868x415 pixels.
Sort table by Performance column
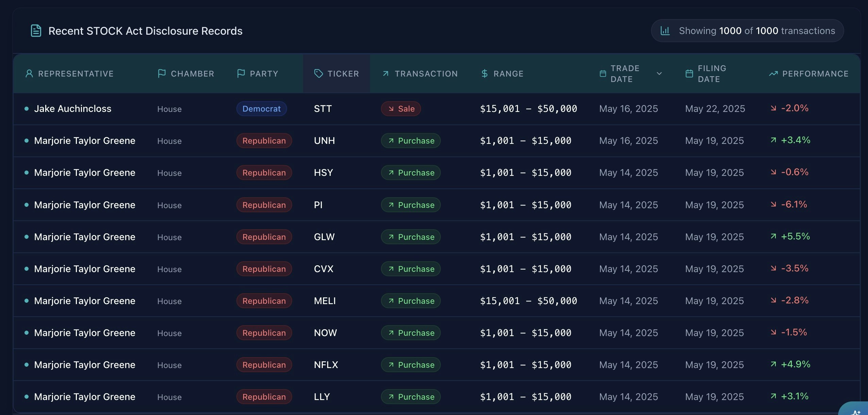[815, 74]
